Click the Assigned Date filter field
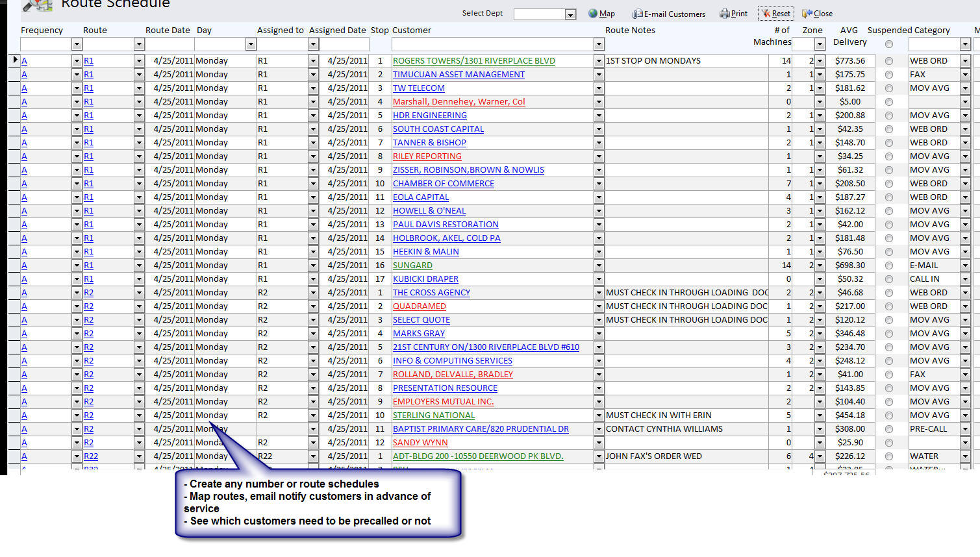The image size is (980, 557). pos(344,44)
